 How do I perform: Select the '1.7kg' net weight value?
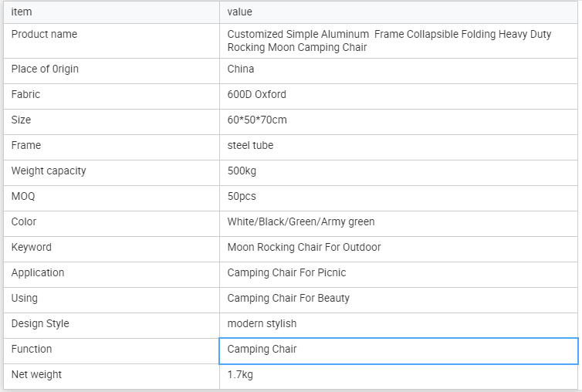pyautogui.click(x=240, y=375)
